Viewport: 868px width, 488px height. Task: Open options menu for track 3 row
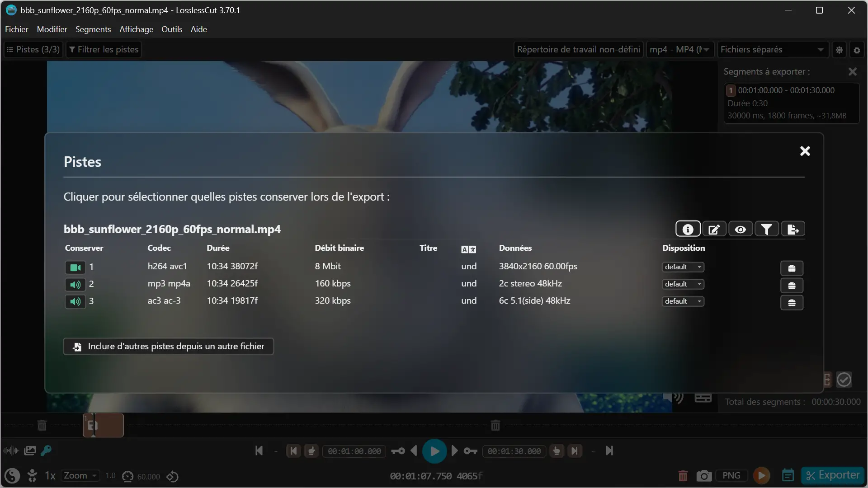coord(792,303)
